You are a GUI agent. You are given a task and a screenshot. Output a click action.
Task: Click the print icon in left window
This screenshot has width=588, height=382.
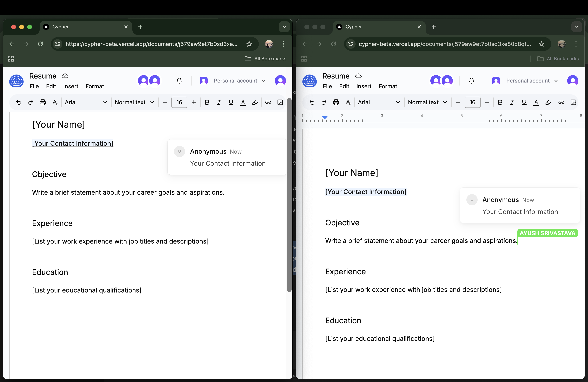(x=43, y=102)
